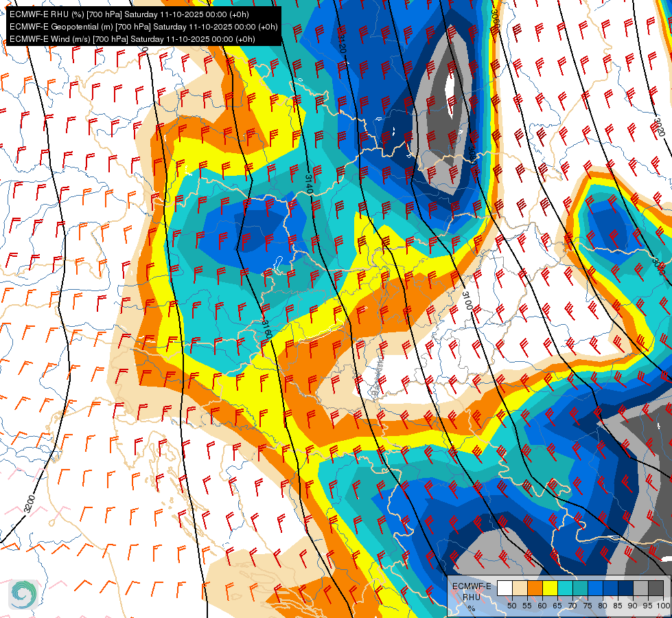Screen dimensions: 672x618
Task: Select the ECMWF-E Geopotential (m) title line
Action: click(x=143, y=27)
